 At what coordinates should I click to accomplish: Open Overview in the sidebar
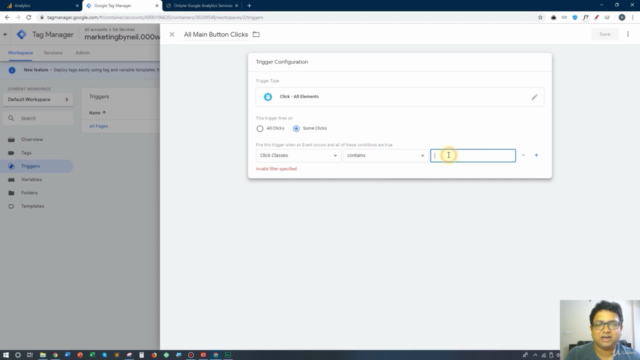pos(32,140)
